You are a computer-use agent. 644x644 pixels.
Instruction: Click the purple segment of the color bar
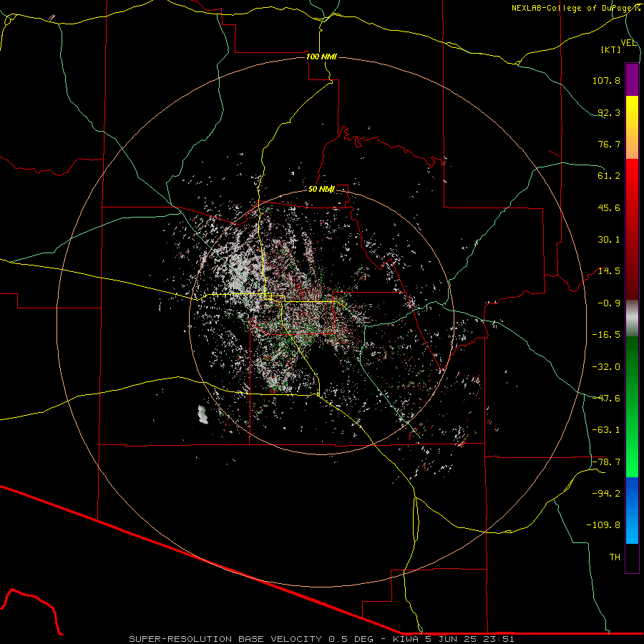(632, 79)
